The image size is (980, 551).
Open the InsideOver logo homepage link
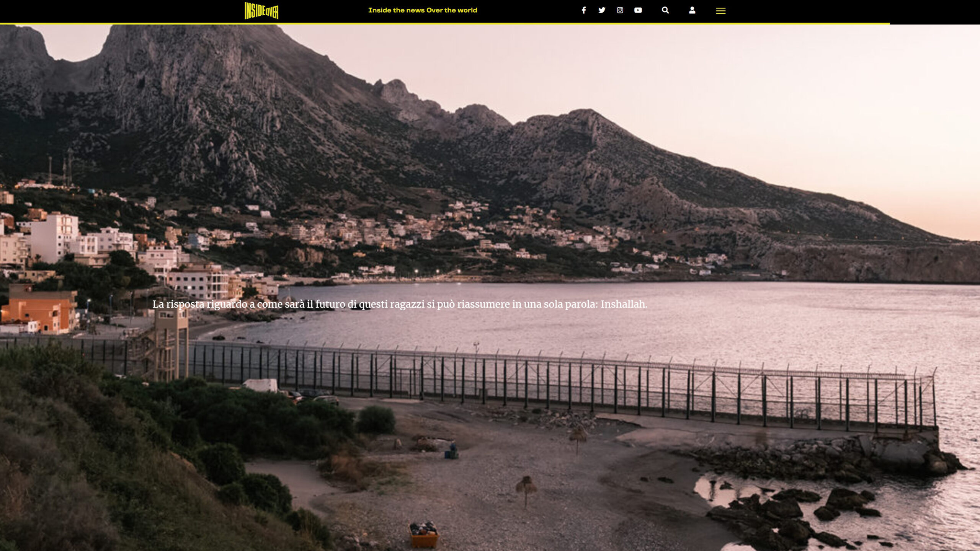(261, 11)
